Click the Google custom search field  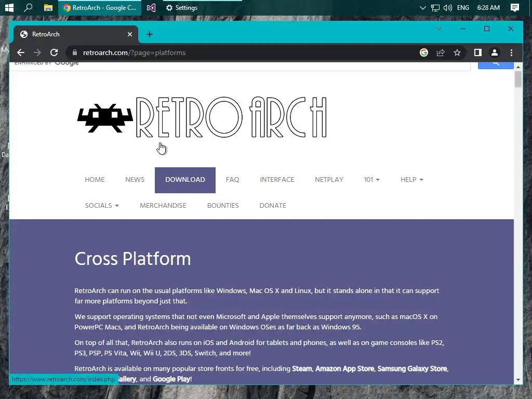pyautogui.click(x=240, y=66)
